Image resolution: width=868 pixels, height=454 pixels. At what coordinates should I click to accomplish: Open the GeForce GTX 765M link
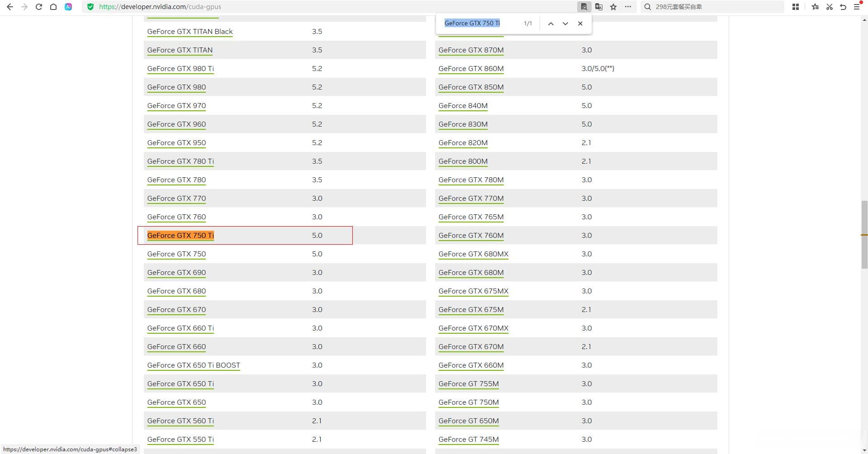(471, 217)
